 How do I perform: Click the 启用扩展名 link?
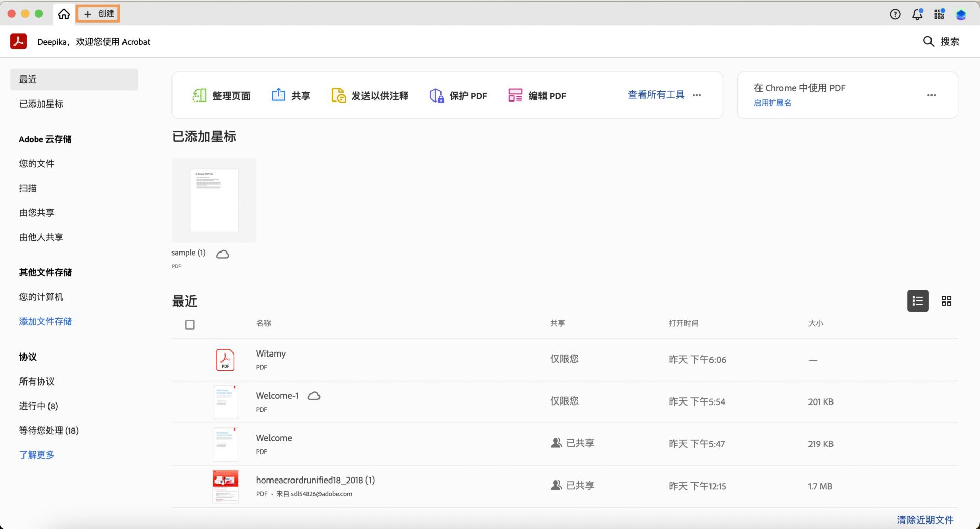(772, 103)
